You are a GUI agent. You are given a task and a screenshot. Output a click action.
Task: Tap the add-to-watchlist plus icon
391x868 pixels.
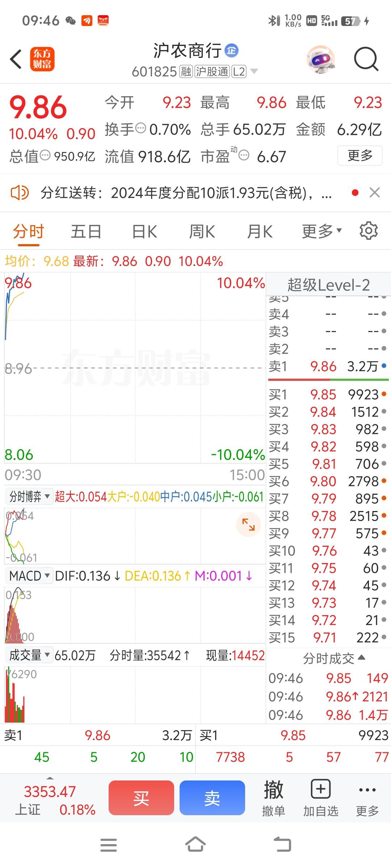tap(320, 790)
